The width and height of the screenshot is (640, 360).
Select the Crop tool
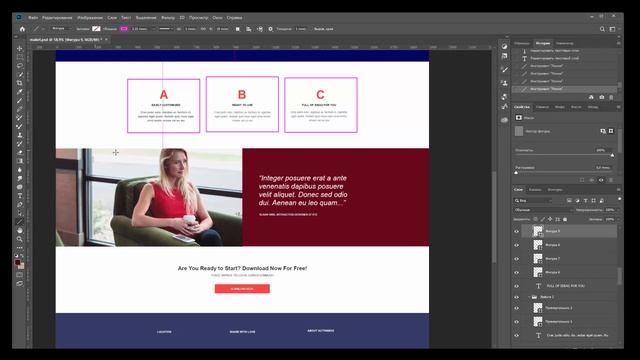pos(20,83)
